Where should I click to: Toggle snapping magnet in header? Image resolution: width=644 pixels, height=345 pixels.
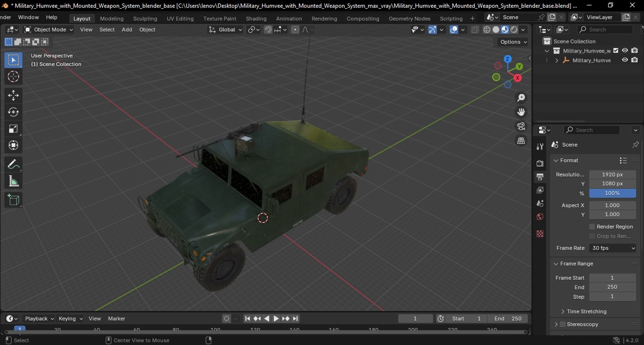(x=268, y=30)
